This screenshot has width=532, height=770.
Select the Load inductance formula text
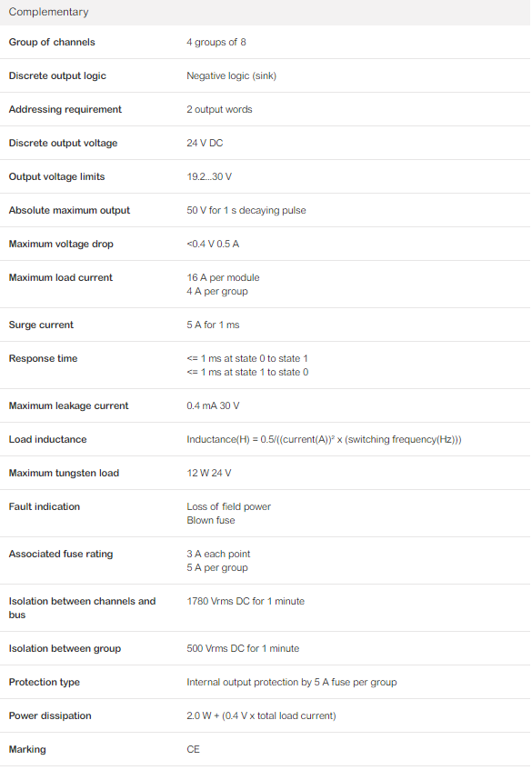pos(325,439)
